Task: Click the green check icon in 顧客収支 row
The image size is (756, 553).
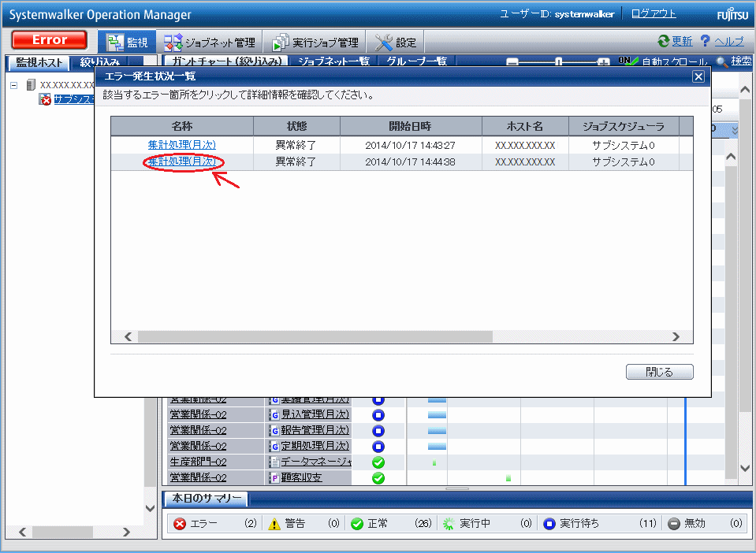Action: [x=378, y=478]
